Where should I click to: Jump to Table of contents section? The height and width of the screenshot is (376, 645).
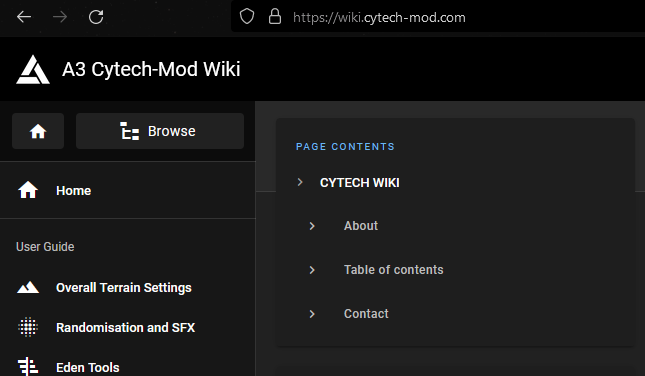coord(394,270)
